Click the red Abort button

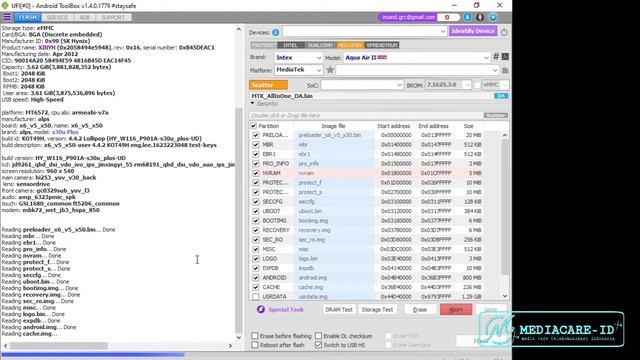[x=456, y=309]
